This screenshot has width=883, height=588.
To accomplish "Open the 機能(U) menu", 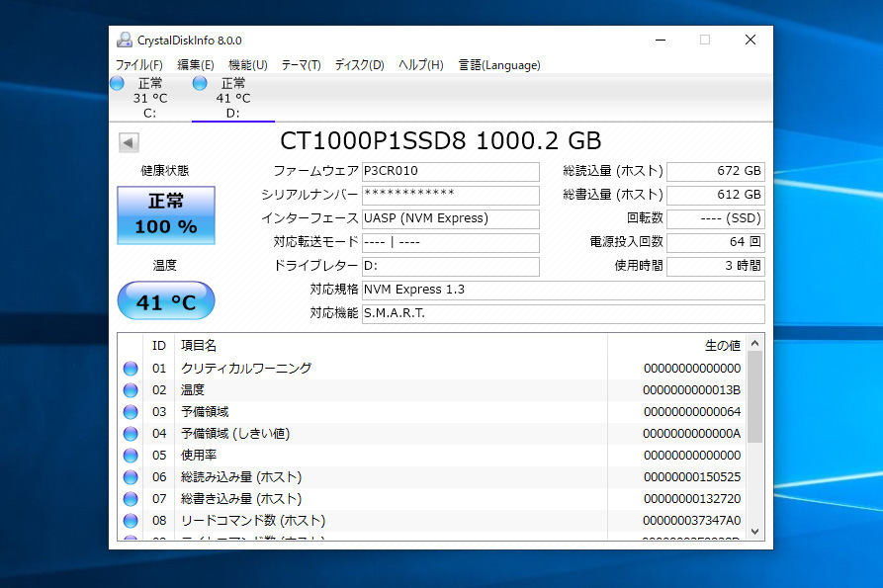I will click(248, 65).
